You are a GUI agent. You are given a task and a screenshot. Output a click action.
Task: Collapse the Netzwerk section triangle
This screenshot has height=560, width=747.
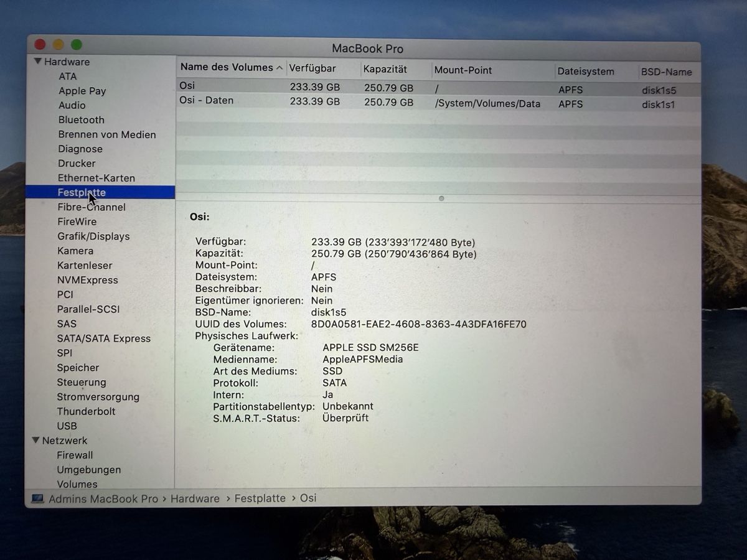pyautogui.click(x=36, y=440)
